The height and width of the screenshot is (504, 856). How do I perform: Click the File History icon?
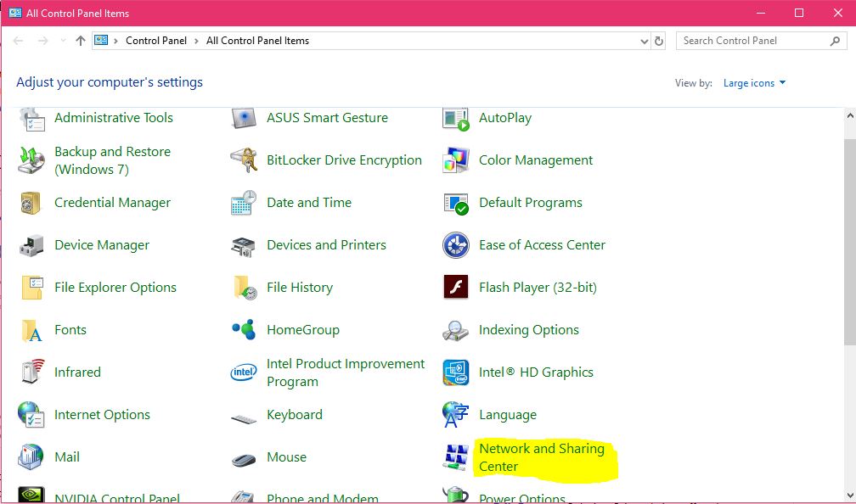pyautogui.click(x=245, y=288)
